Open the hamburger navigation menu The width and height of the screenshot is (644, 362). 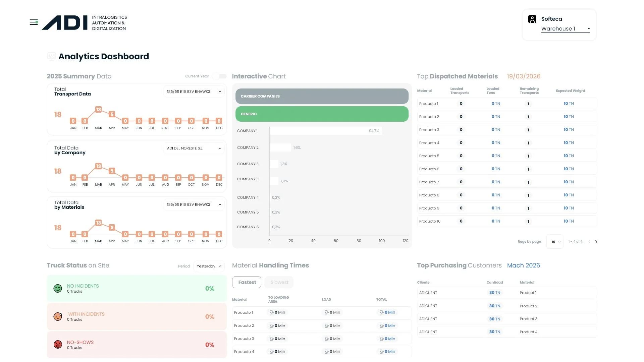click(x=34, y=22)
